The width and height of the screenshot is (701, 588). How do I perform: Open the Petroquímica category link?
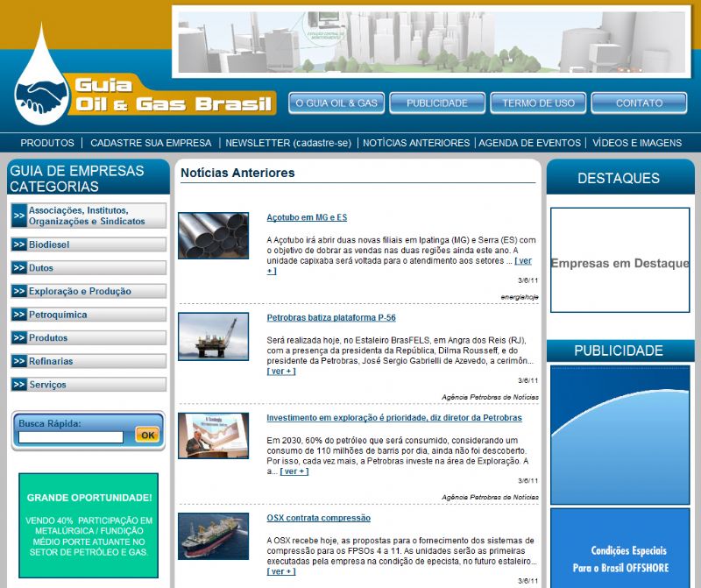89,315
